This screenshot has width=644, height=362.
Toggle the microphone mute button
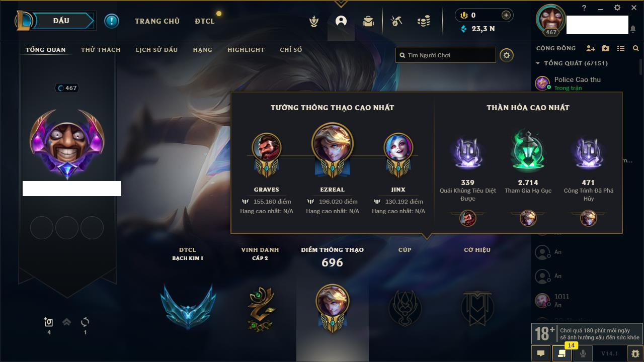coord(583,353)
